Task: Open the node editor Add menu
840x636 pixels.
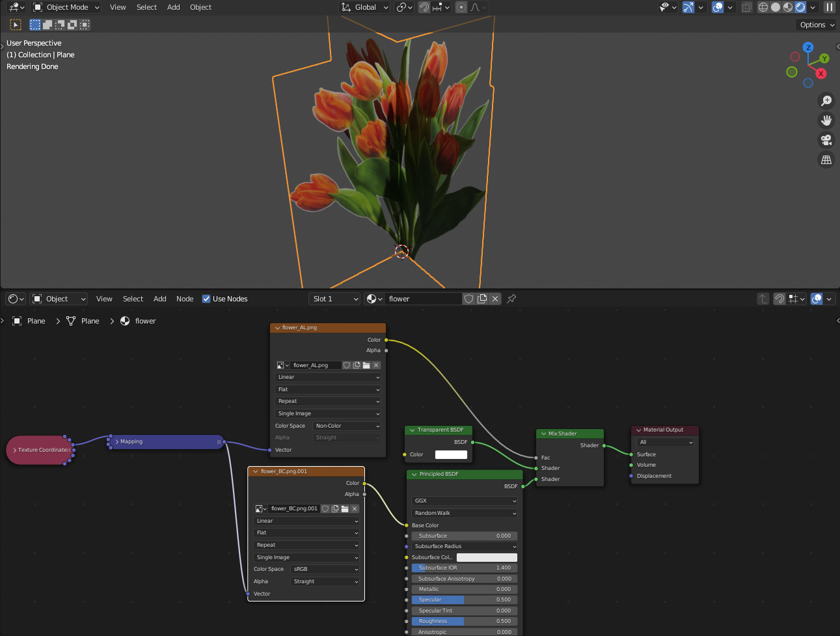Action: tap(160, 299)
